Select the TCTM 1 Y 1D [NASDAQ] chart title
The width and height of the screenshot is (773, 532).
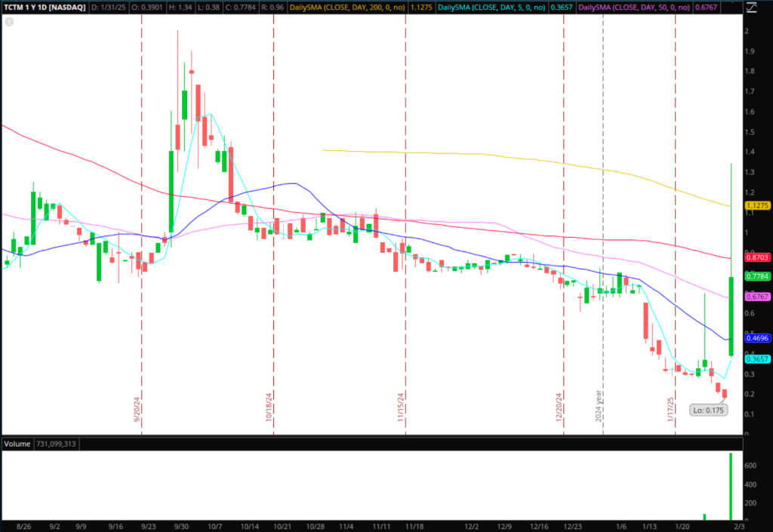[x=45, y=8]
